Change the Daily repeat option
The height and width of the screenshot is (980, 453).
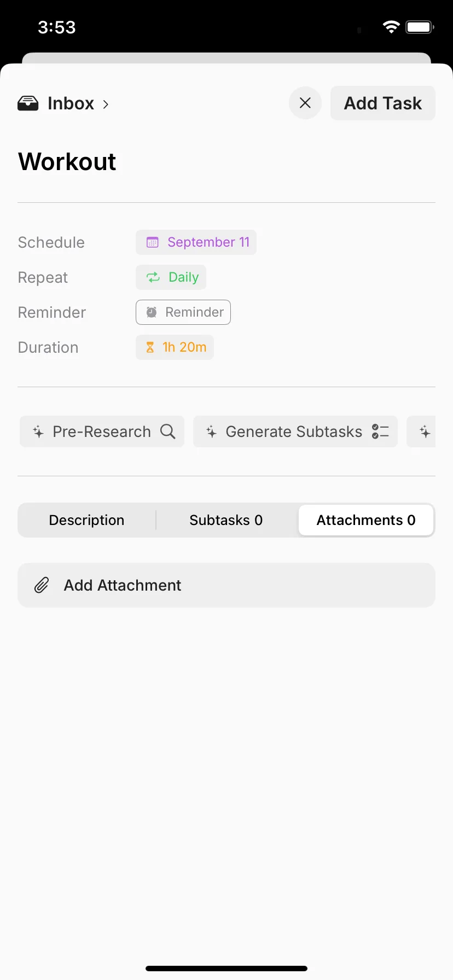pyautogui.click(x=171, y=277)
